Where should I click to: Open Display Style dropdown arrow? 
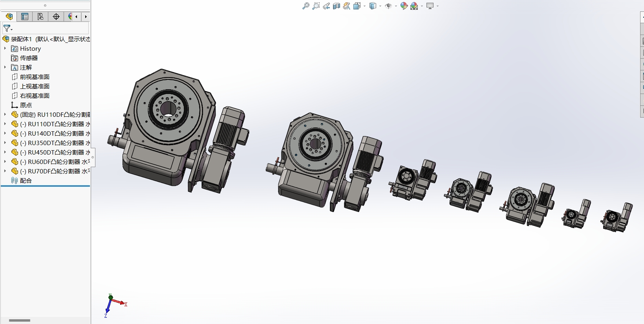click(381, 6)
